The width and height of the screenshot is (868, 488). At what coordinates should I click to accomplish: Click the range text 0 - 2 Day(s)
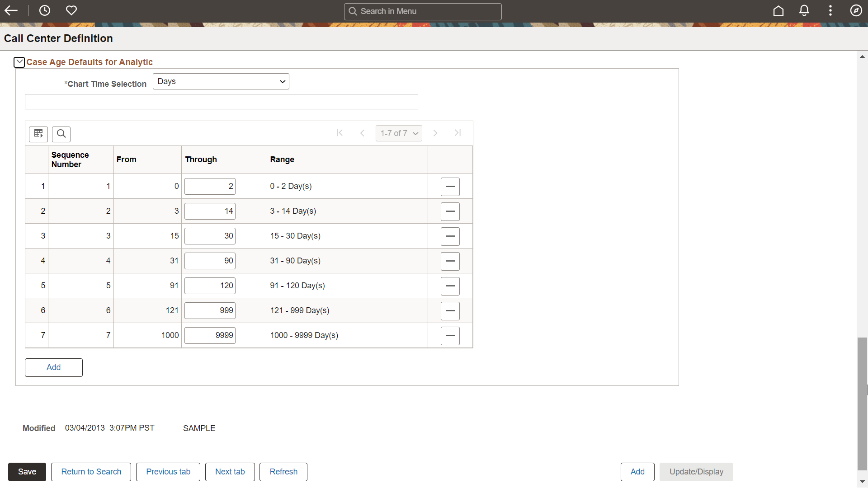[x=291, y=186]
